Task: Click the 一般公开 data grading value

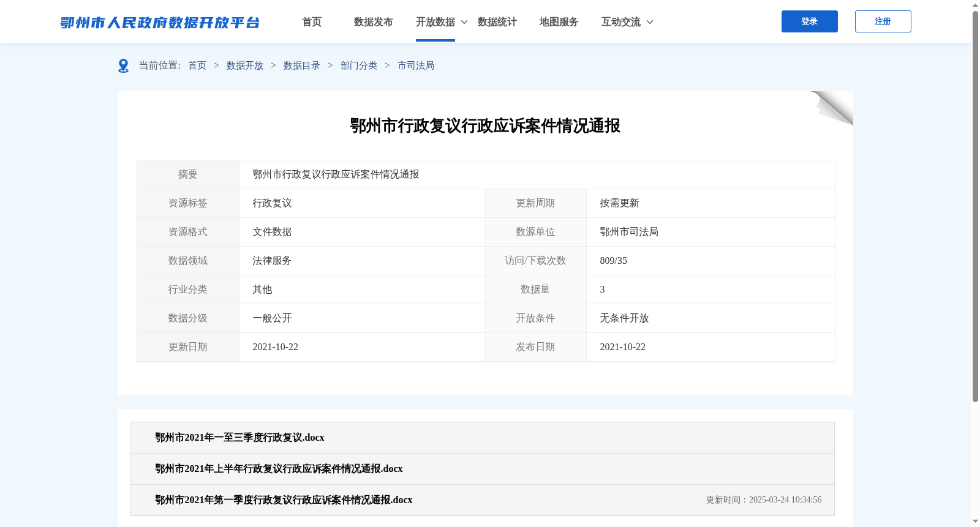Action: pyautogui.click(x=272, y=318)
